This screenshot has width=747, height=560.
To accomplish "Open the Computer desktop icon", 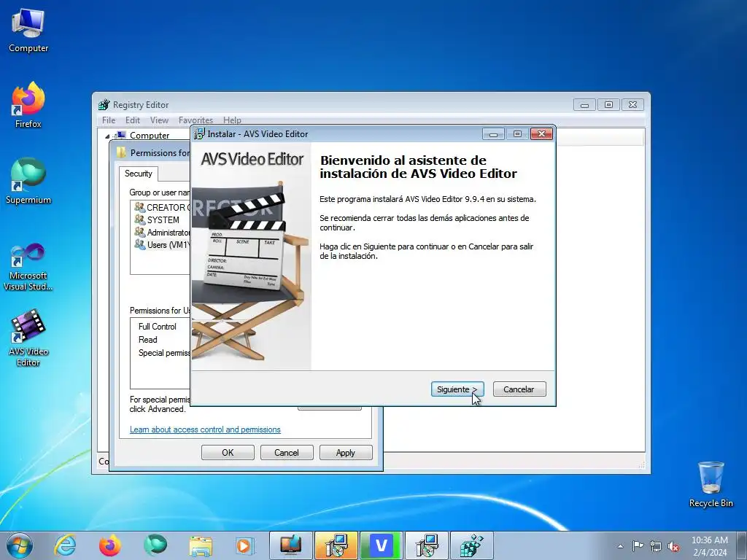I will click(x=28, y=31).
